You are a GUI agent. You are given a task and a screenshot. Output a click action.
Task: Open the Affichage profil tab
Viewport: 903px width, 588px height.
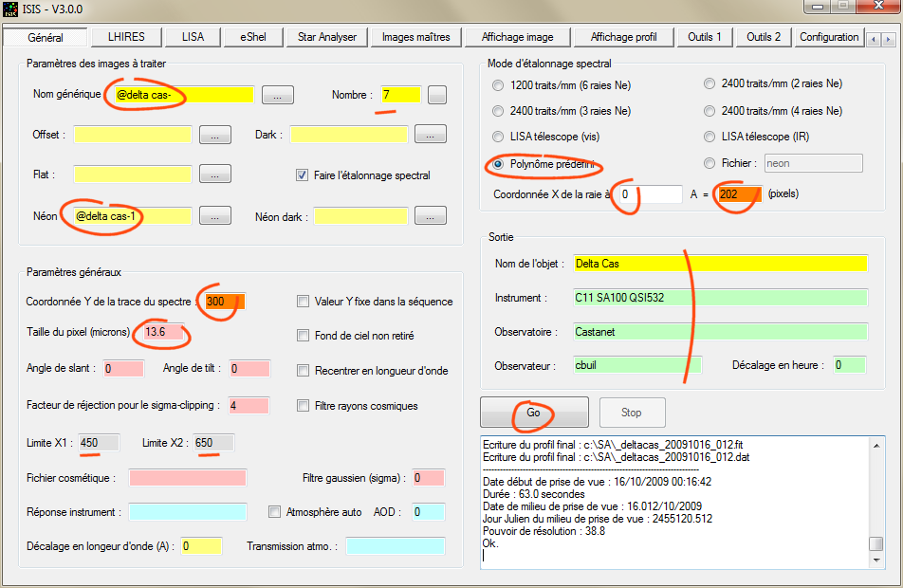pos(623,37)
